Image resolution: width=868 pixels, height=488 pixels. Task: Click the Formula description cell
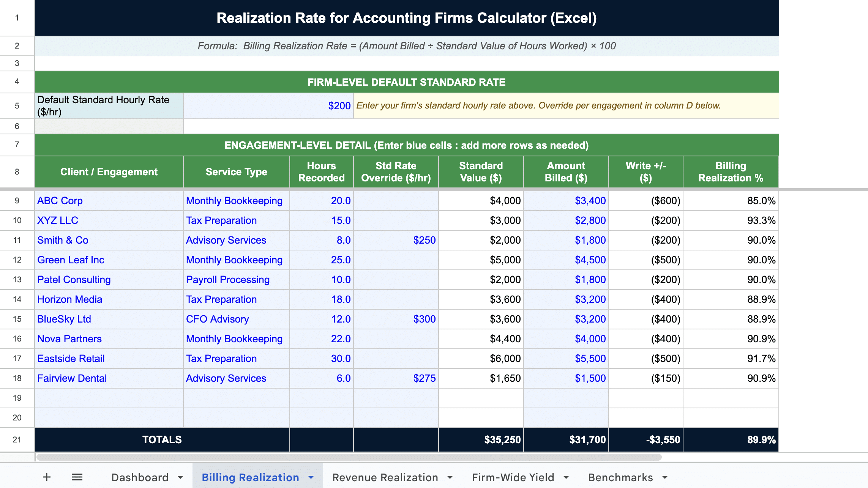coord(407,46)
